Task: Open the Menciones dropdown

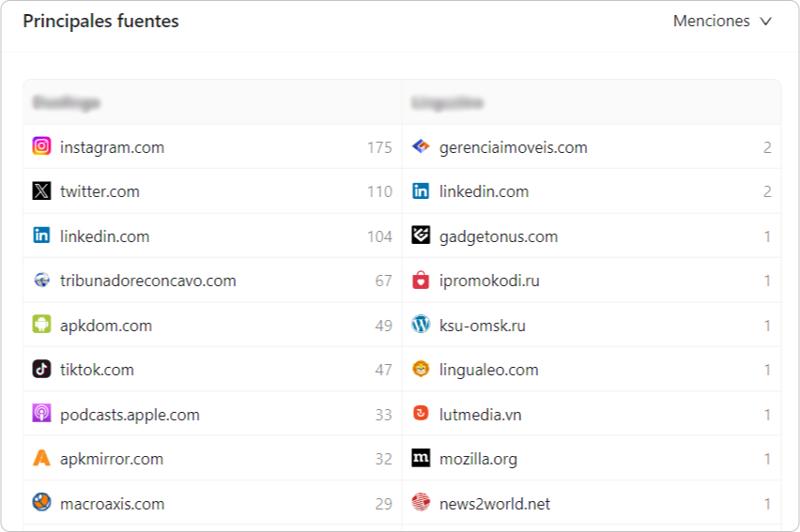Action: coord(722,21)
